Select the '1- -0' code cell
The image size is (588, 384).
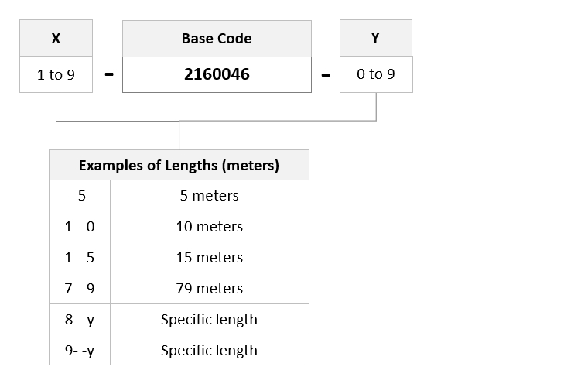(x=80, y=227)
